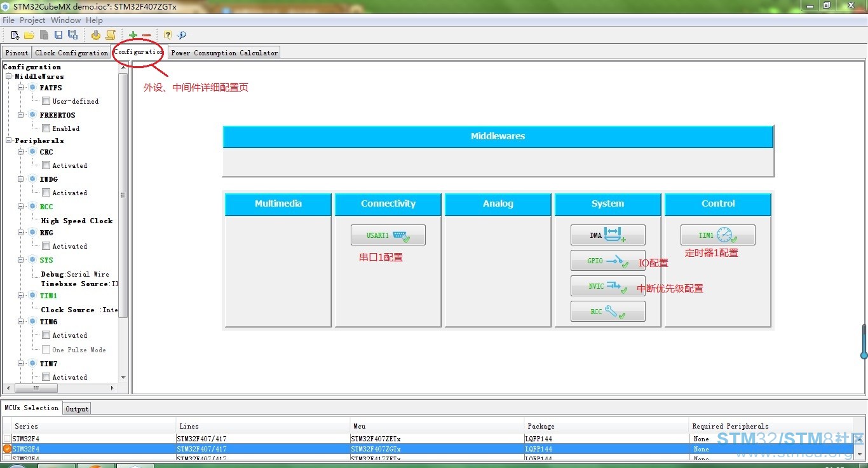
Task: Open the DMA configuration button
Action: point(608,235)
